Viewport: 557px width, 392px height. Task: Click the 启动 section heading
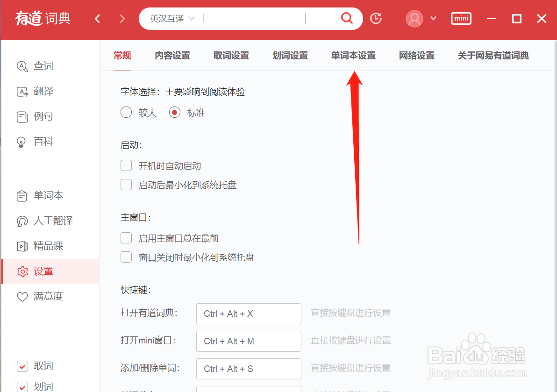131,145
